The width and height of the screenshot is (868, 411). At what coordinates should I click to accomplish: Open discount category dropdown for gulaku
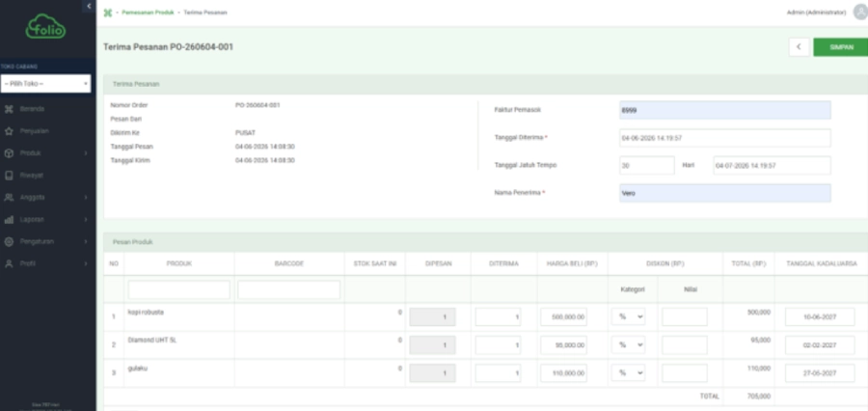tap(628, 372)
